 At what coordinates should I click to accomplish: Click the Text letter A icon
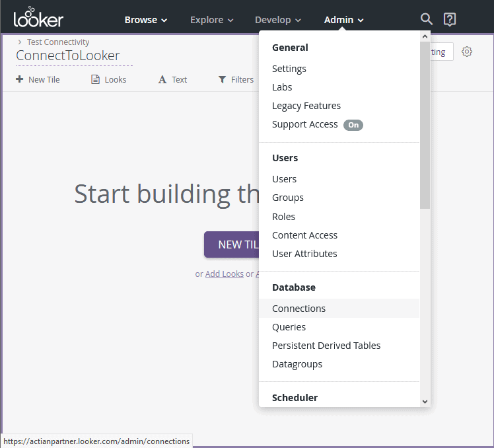click(162, 79)
